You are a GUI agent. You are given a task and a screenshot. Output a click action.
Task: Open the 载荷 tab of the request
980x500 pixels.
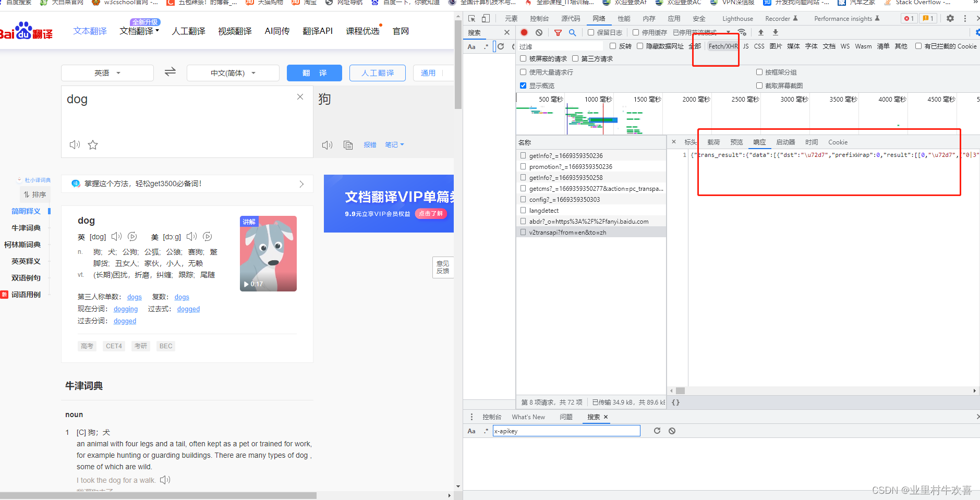pos(713,142)
